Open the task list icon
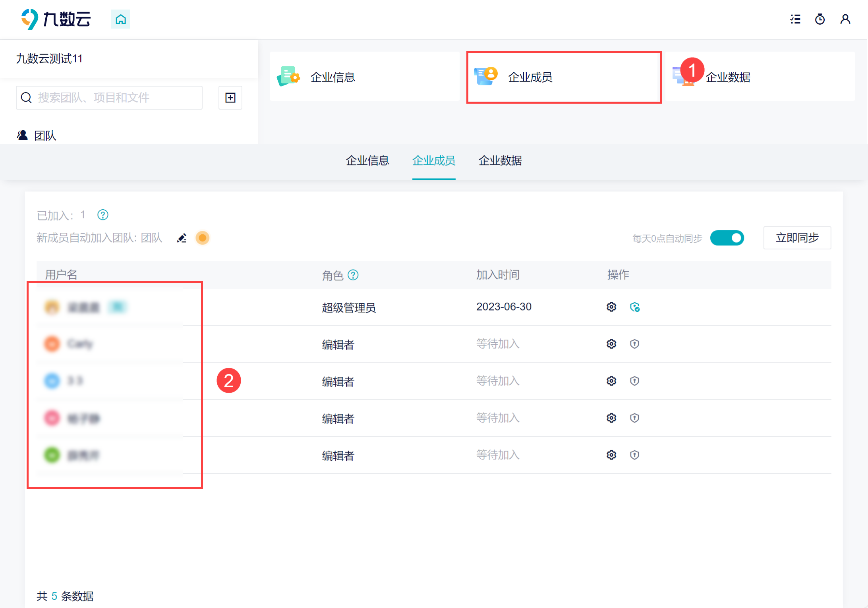Viewport: 868px width, 608px height. (795, 19)
